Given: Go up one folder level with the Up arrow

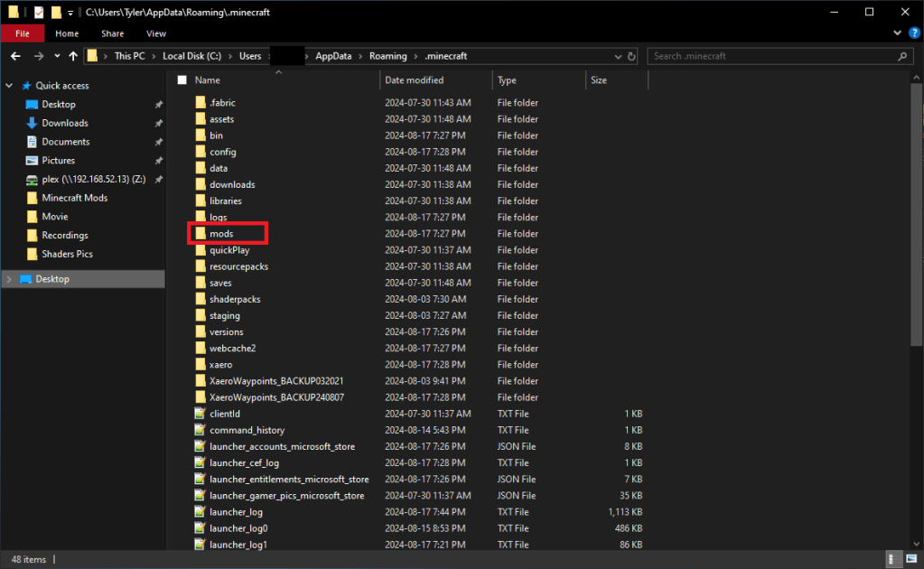Looking at the screenshot, I should click(x=73, y=56).
